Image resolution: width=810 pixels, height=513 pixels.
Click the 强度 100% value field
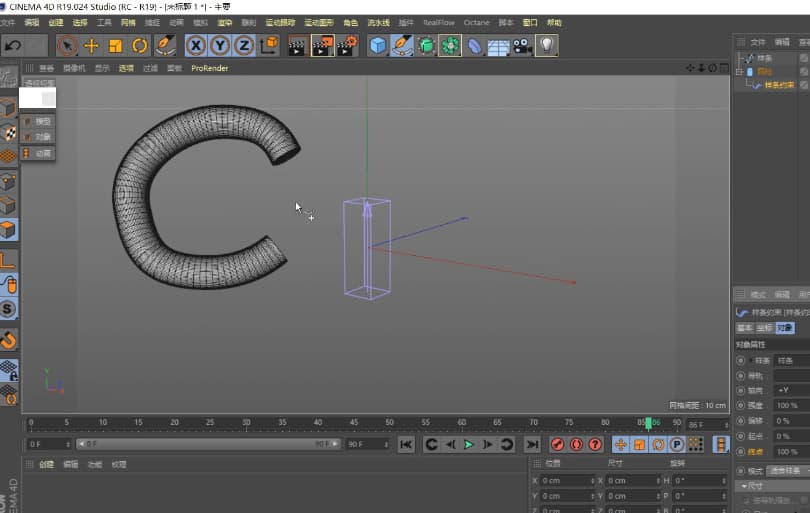pos(790,405)
